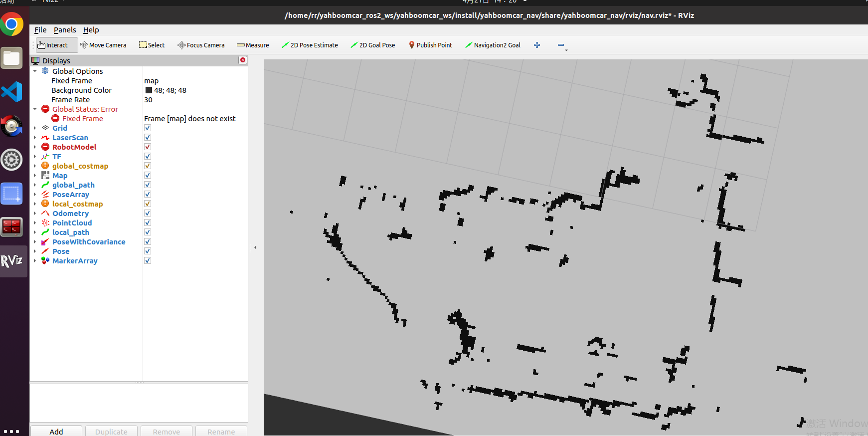Click the RViz icon in the dock

(11, 261)
